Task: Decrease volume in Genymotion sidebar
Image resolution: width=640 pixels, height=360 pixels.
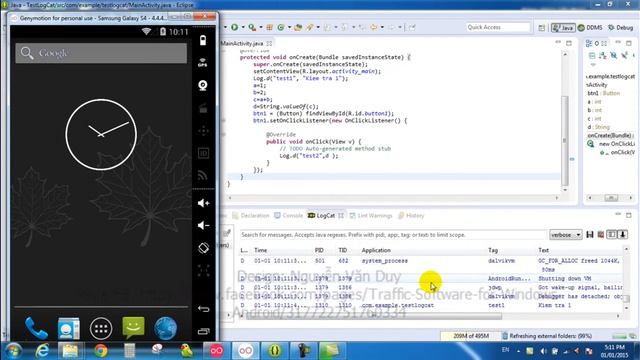Action: (x=203, y=225)
